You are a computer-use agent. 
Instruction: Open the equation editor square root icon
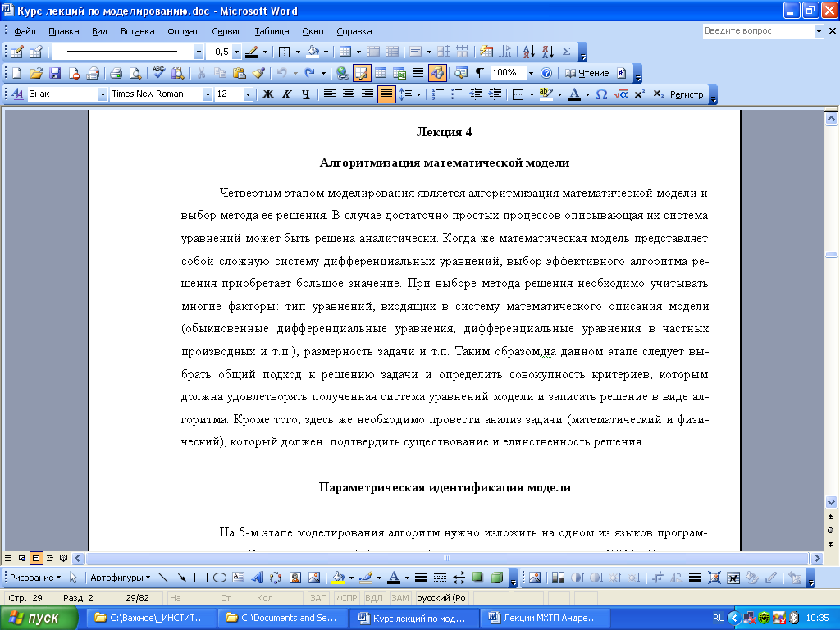[621, 94]
